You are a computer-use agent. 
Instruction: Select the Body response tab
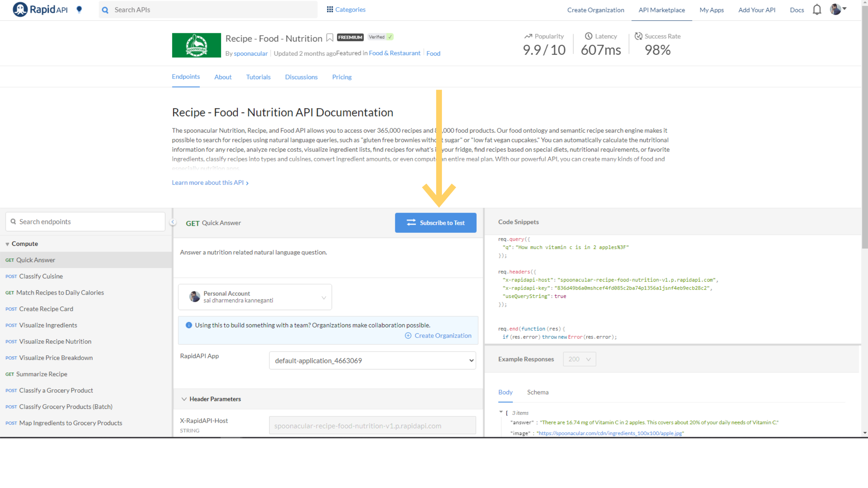pos(505,392)
